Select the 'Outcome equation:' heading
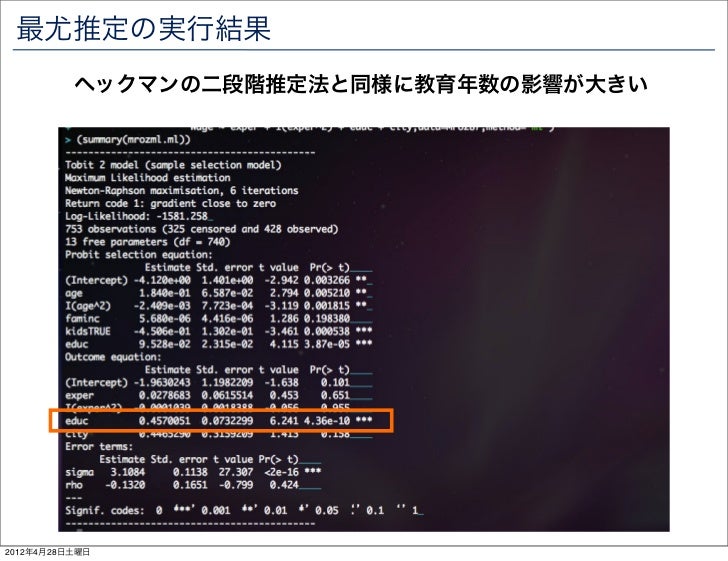 coord(113,357)
